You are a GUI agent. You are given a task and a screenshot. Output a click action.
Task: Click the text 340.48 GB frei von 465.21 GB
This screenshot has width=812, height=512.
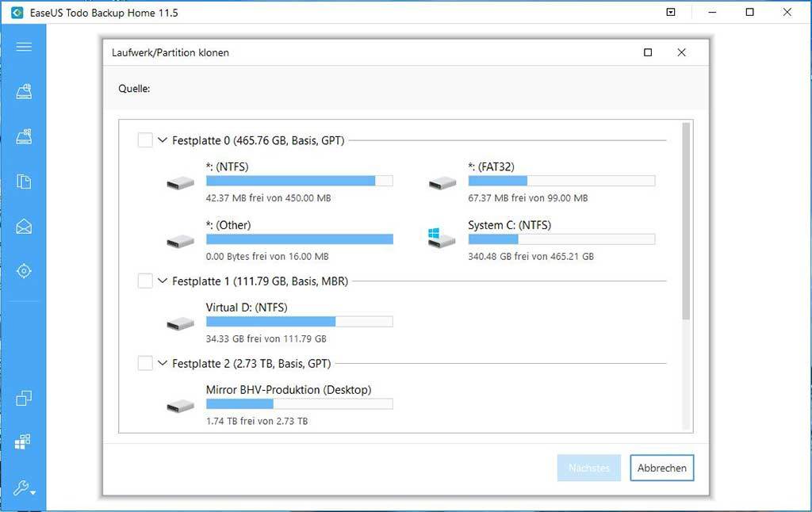click(x=530, y=256)
